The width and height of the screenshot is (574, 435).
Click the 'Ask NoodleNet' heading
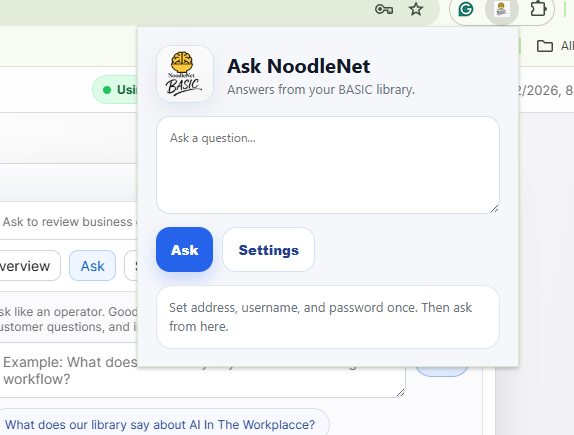click(298, 66)
